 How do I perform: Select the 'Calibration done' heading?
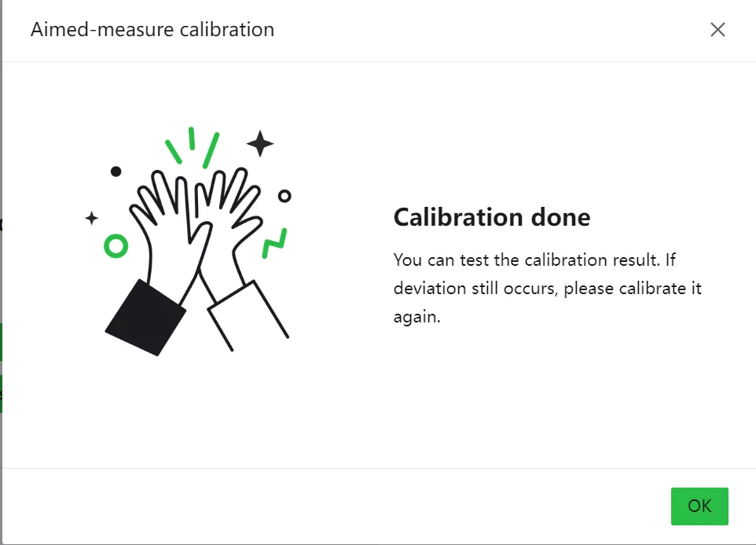(492, 218)
